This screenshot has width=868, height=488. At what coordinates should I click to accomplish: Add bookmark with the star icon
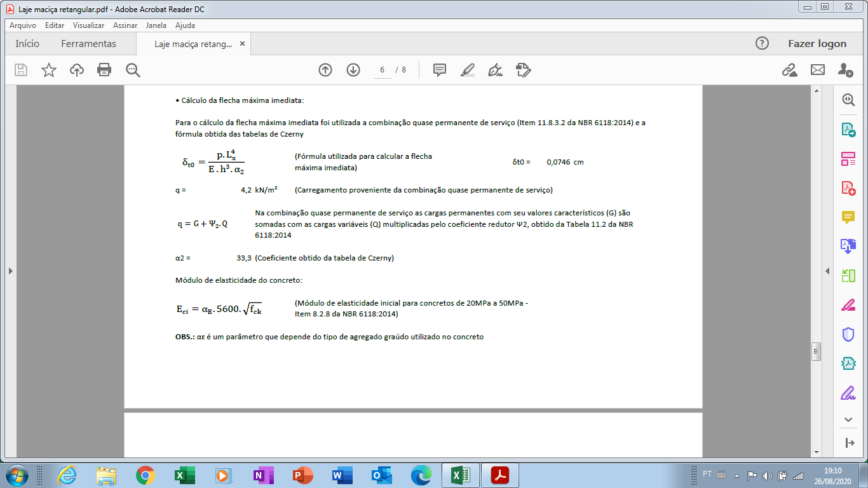pyautogui.click(x=49, y=70)
